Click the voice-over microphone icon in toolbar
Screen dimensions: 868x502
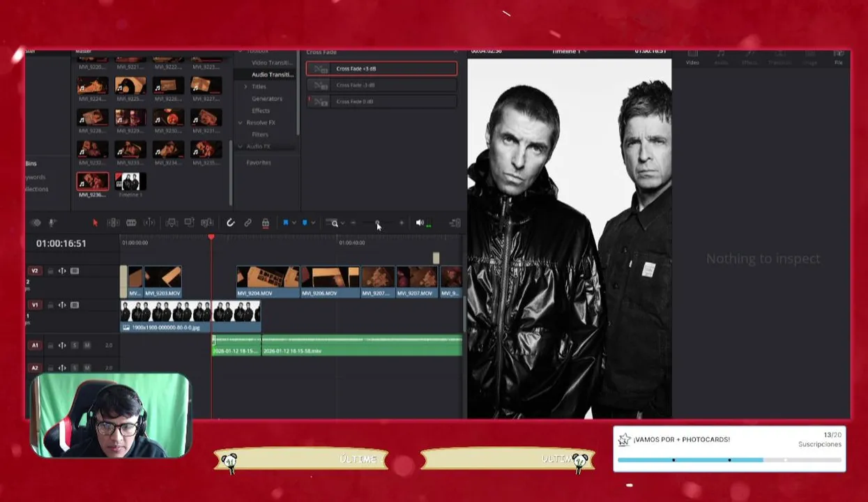tap(52, 223)
